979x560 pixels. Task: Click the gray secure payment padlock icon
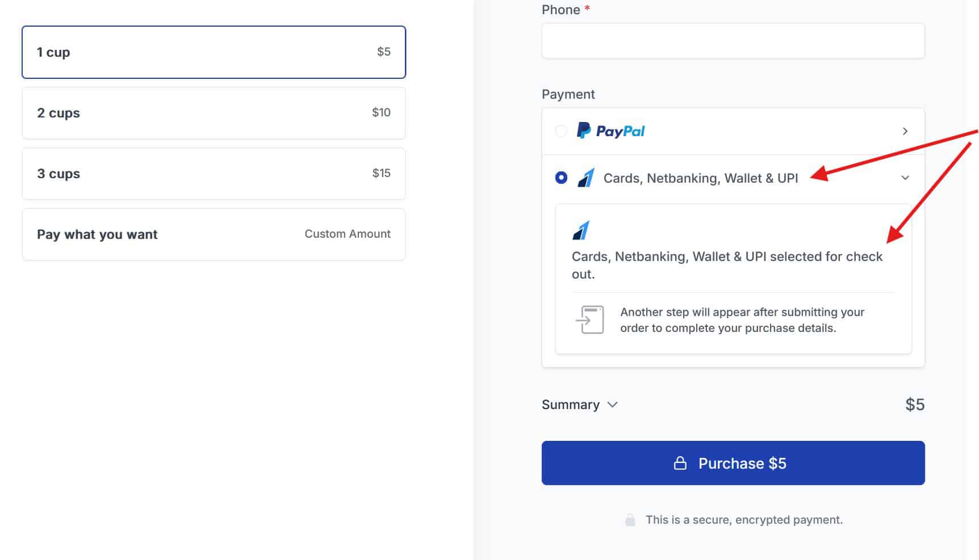point(630,520)
